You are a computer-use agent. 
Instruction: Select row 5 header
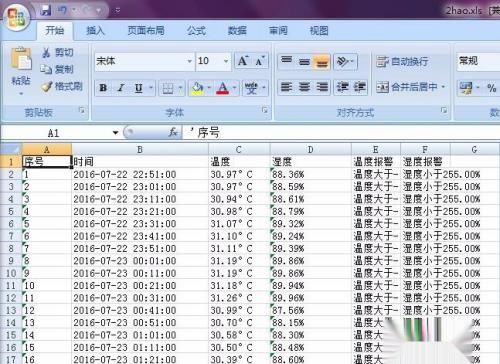pos(11,211)
